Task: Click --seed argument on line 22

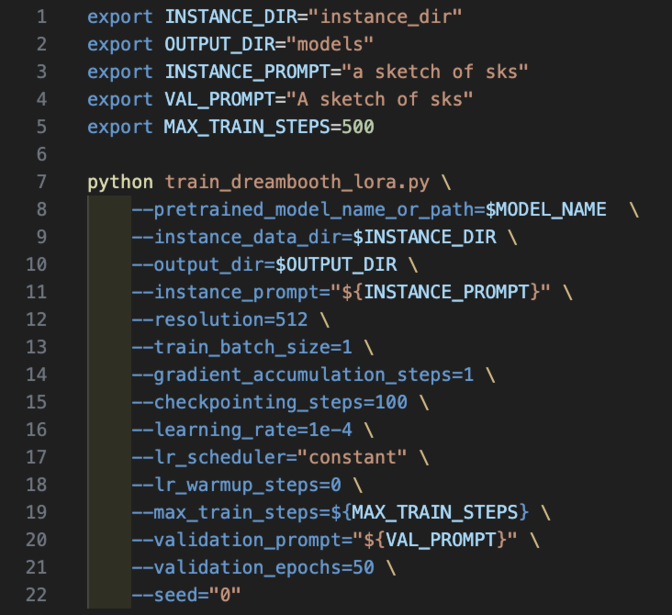Action: pyautogui.click(x=165, y=595)
